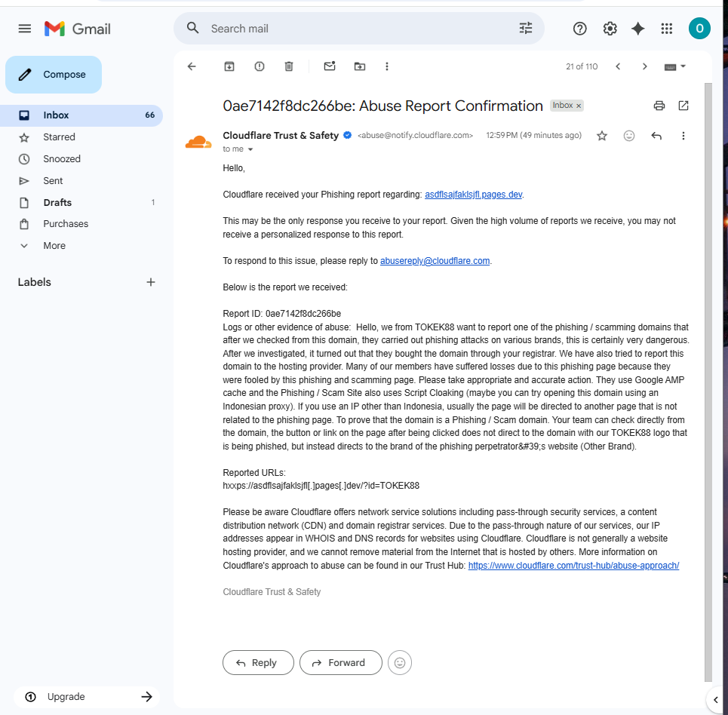Star this Cloudflare email
This screenshot has height=715, width=728.
coord(602,136)
